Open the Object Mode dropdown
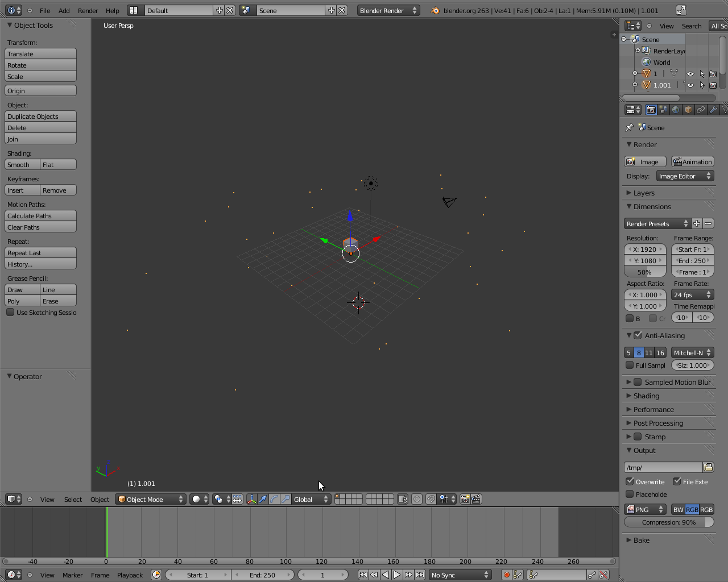This screenshot has width=728, height=582. 151,499
